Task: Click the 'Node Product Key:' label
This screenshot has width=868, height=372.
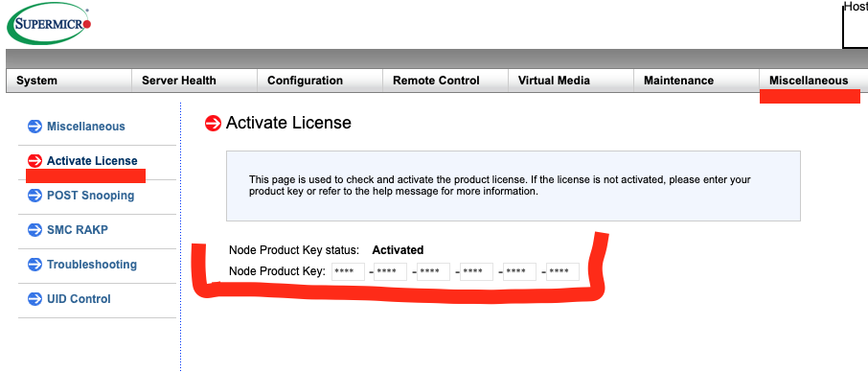Action: pos(276,271)
